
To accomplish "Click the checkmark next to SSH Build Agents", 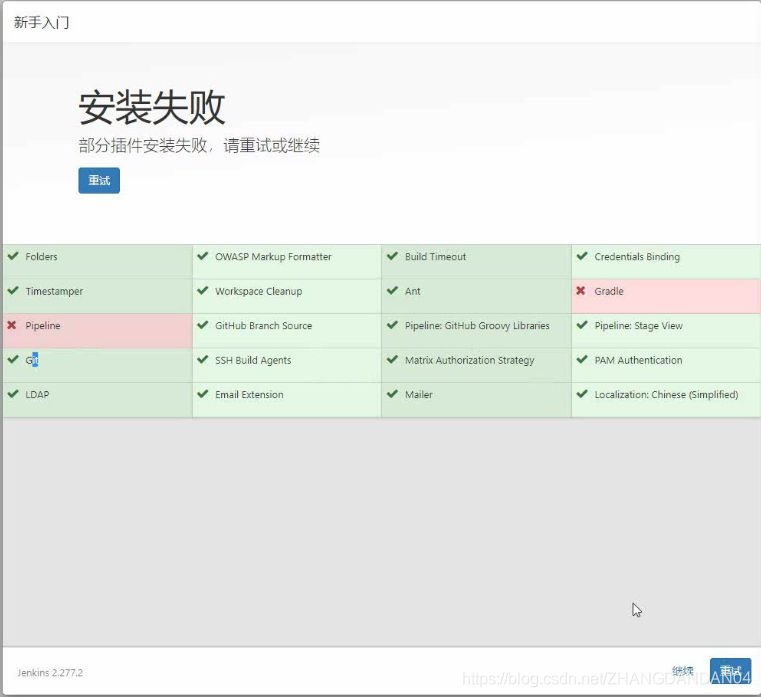I will point(203,360).
